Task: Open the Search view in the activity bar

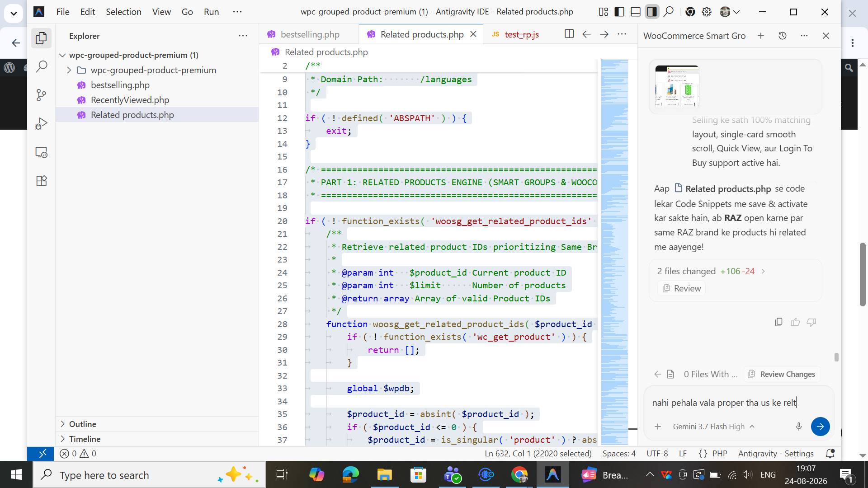Action: tap(41, 66)
